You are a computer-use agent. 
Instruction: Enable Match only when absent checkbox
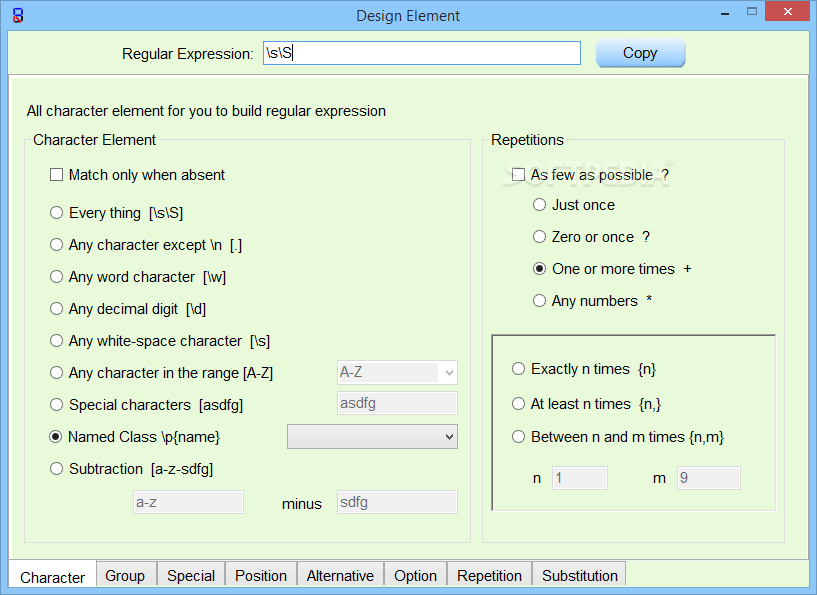tap(57, 175)
